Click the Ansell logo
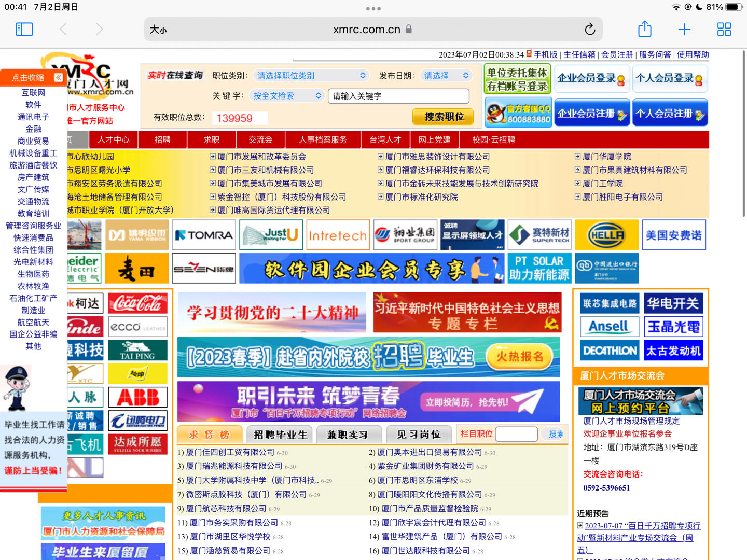 click(x=610, y=327)
